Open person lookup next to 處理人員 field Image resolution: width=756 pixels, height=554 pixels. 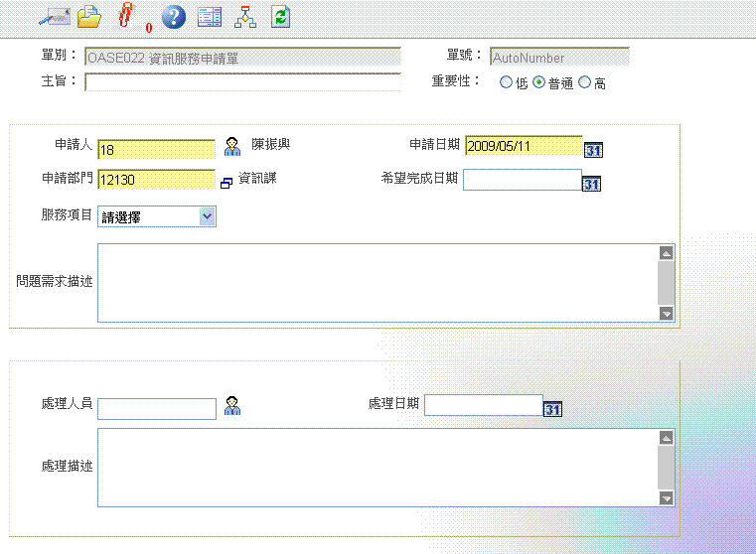click(x=232, y=405)
